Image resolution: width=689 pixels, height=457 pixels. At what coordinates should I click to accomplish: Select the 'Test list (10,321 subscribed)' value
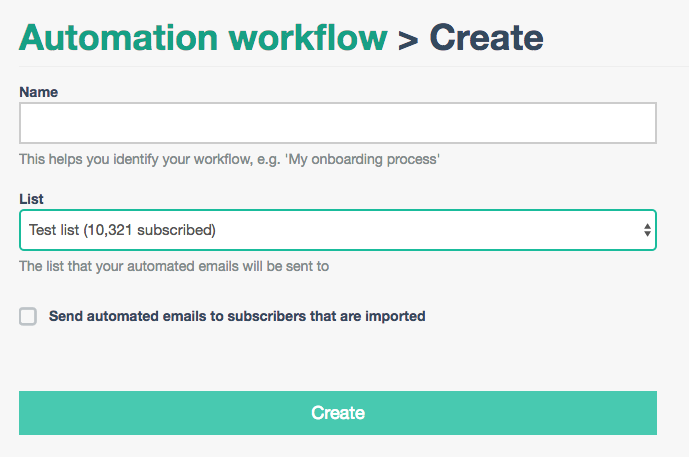[122, 230]
